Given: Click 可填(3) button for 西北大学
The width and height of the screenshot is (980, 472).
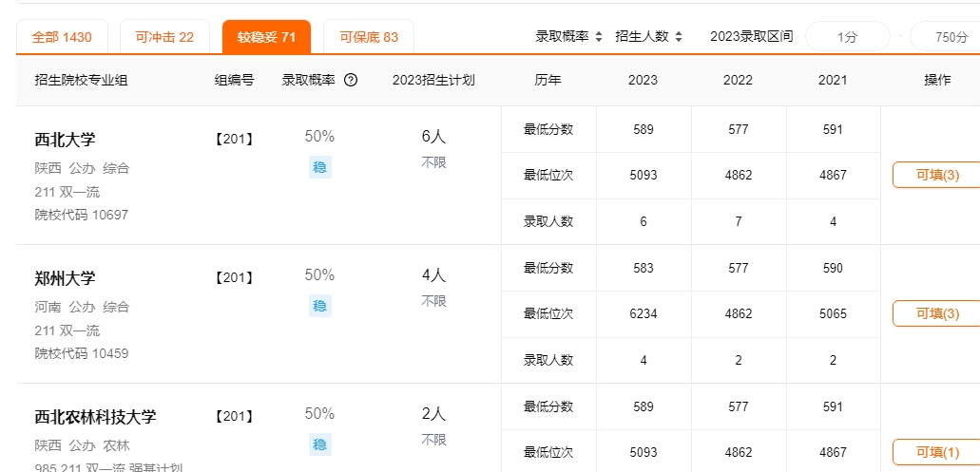Looking at the screenshot, I should (x=936, y=175).
